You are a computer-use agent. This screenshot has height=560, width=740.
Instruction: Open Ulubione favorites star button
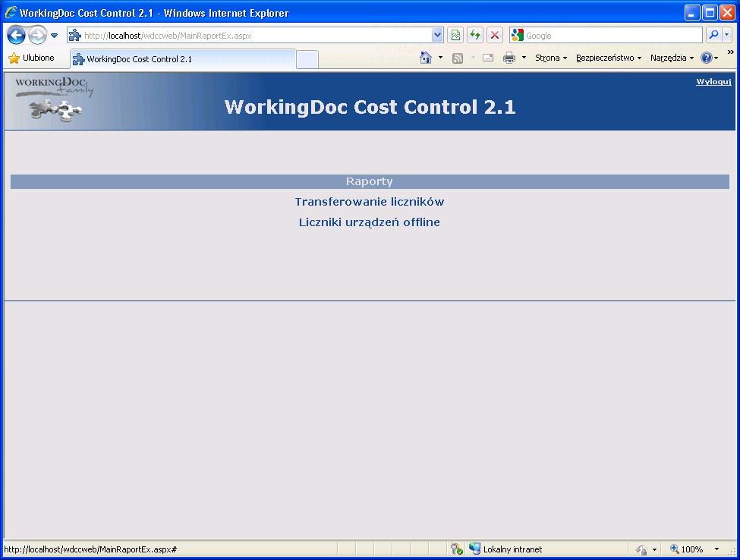tap(32, 58)
